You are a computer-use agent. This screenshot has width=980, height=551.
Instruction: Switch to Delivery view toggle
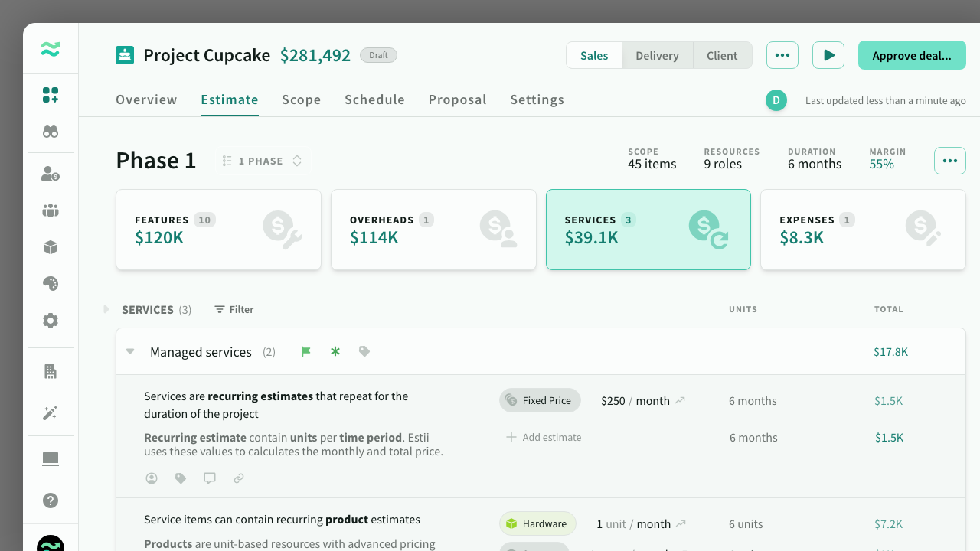tap(657, 56)
